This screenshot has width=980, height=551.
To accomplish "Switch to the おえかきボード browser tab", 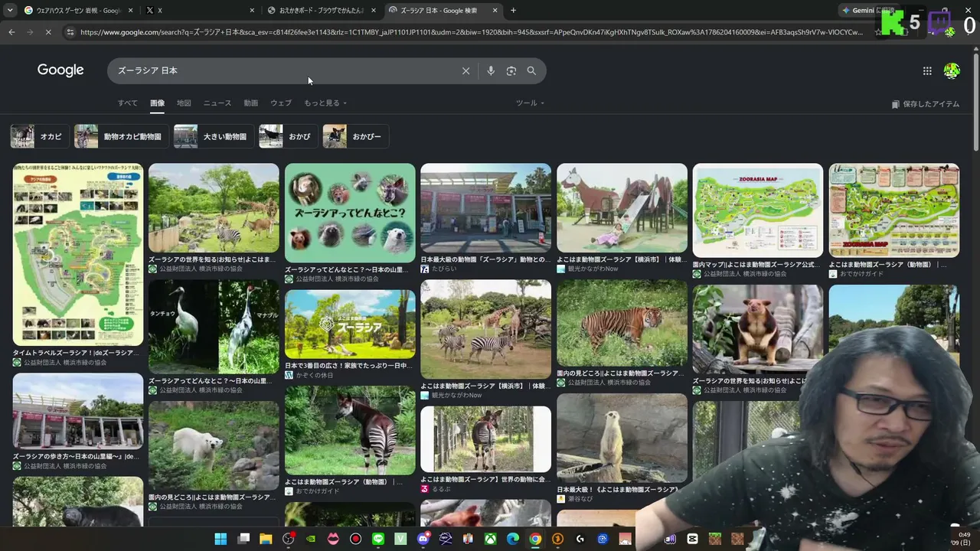I will point(322,11).
